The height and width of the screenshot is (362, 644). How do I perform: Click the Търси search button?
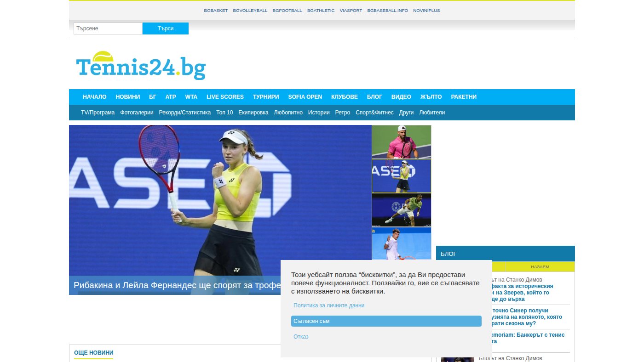[166, 28]
